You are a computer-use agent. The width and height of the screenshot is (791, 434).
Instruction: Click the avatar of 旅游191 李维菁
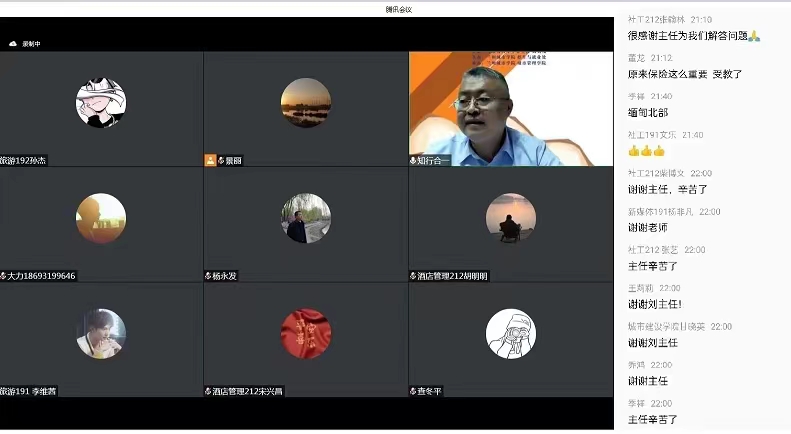tap(101, 333)
